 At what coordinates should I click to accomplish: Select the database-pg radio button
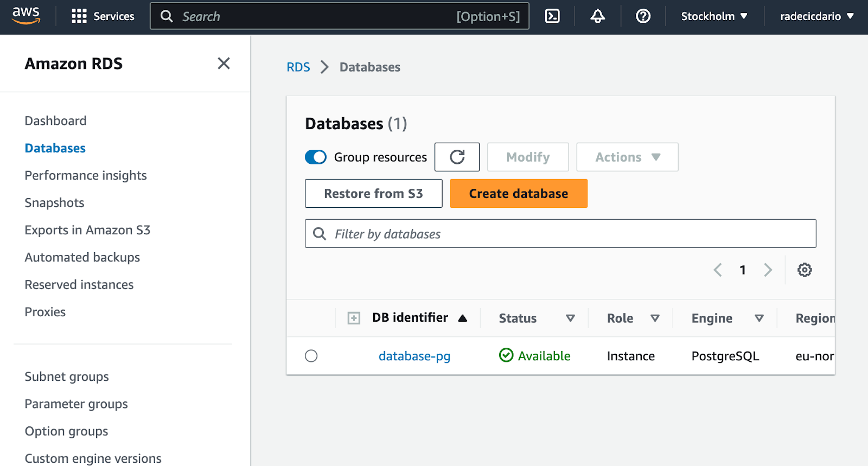tap(311, 356)
